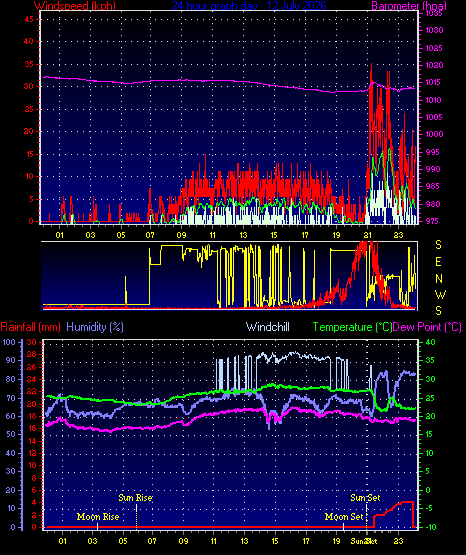Click the '24 hour graph day : 12 July 2026' title
466x555 pixels.
coord(249,5)
